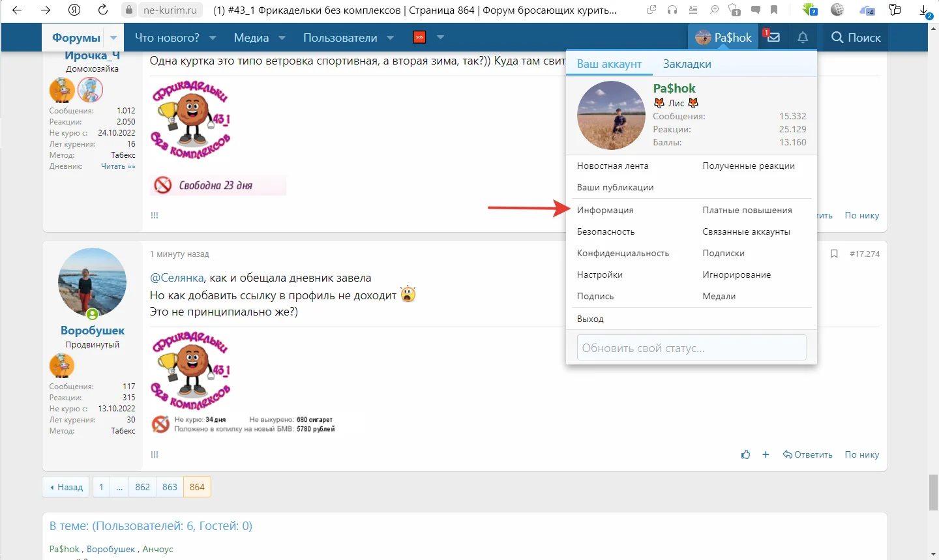Click the grey globe extension icon
Viewport: 939px width, 560px height.
tap(838, 10)
